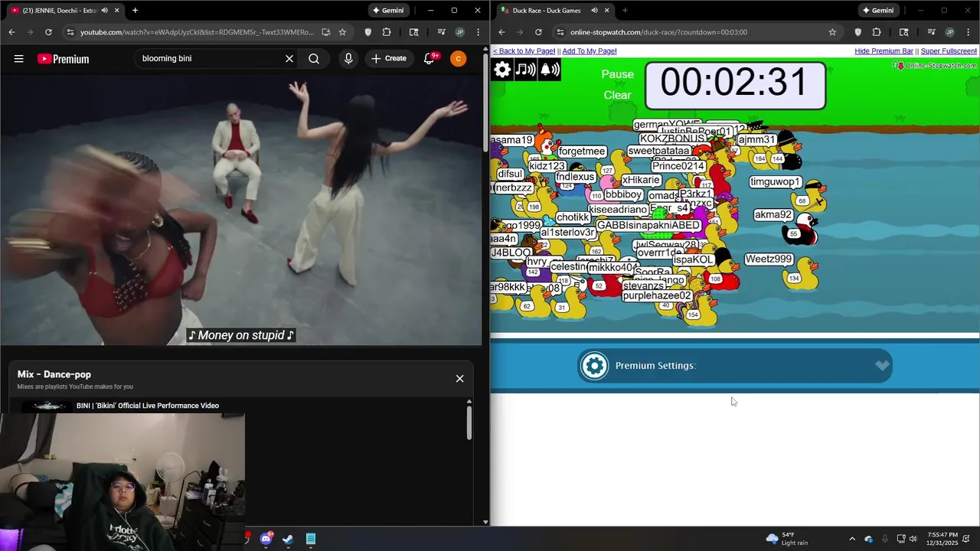Click the 'Super Fullscreen!' link
Viewport: 980px width, 551px height.
[949, 51]
